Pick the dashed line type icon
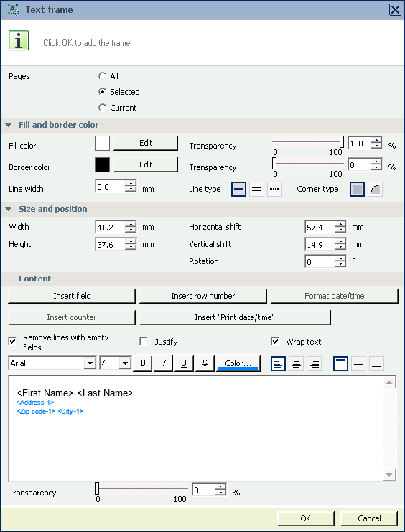405x532 pixels. click(274, 190)
